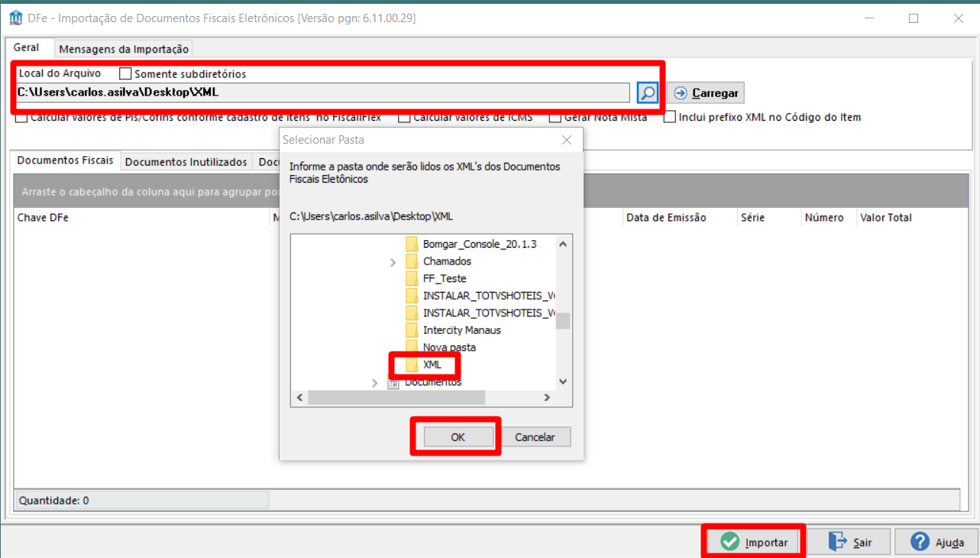Image resolution: width=980 pixels, height=558 pixels.
Task: Click folder tree scroll down arrow
Action: point(563,381)
